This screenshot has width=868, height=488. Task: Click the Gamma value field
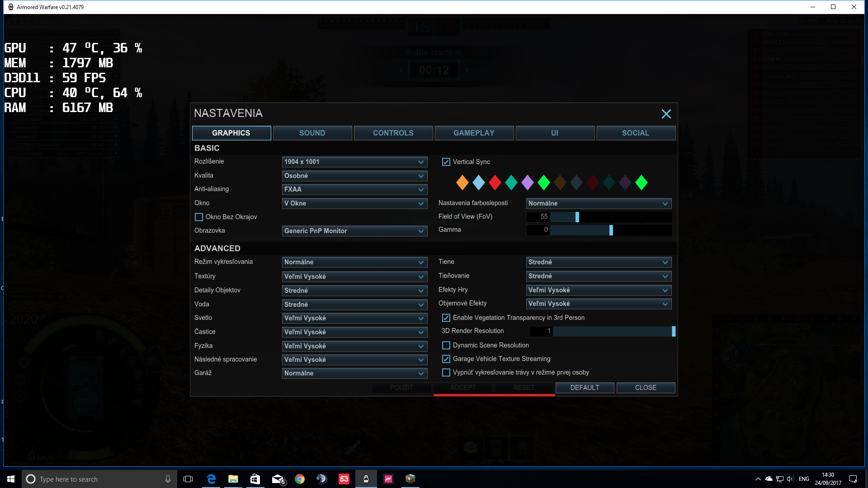pyautogui.click(x=538, y=230)
